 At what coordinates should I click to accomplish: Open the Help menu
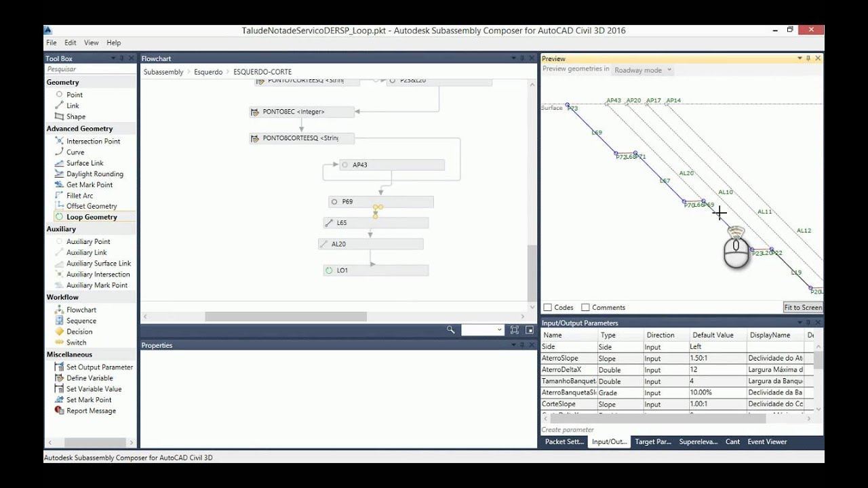click(x=114, y=43)
